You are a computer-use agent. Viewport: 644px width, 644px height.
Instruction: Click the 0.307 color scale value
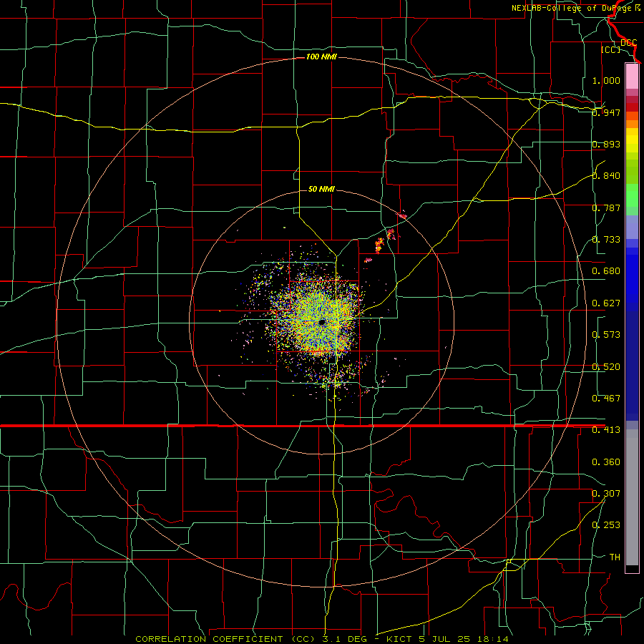pos(606,494)
